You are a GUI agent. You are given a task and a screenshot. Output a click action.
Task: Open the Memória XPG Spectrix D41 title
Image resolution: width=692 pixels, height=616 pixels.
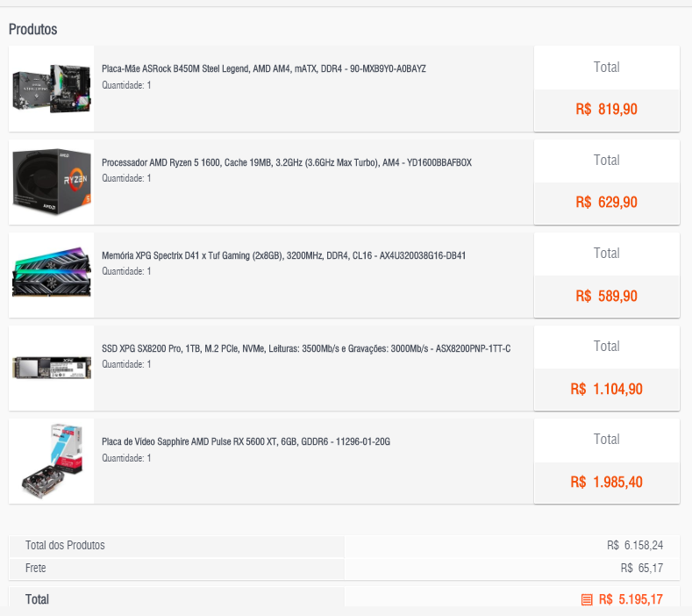click(x=284, y=255)
